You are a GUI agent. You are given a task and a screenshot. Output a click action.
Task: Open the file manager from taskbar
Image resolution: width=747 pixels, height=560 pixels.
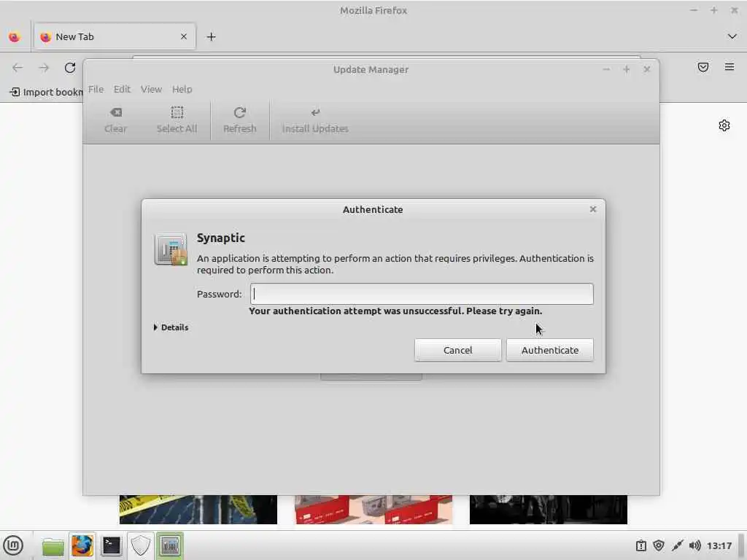[x=53, y=545]
